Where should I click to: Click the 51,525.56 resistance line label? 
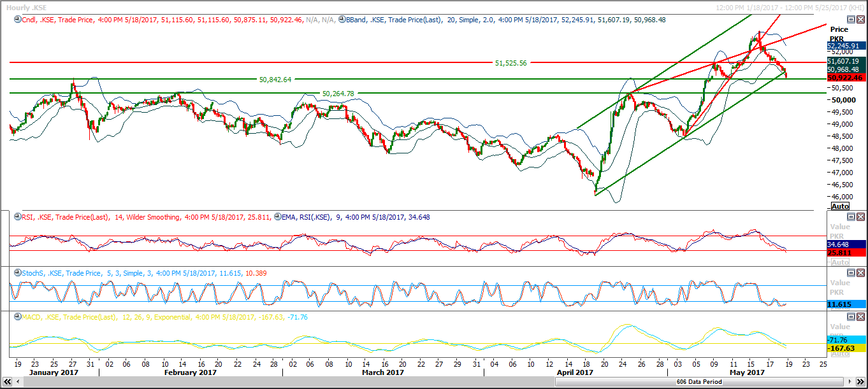coord(510,63)
